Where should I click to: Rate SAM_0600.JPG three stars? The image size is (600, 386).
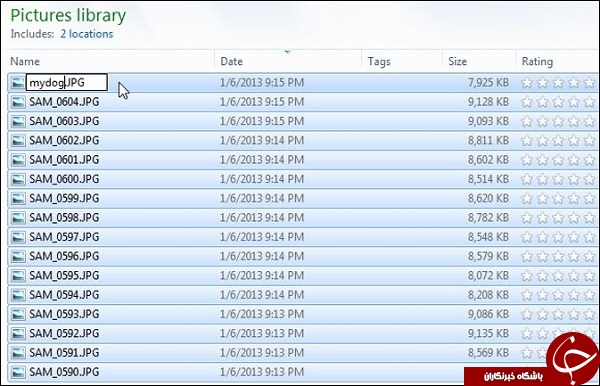558,179
